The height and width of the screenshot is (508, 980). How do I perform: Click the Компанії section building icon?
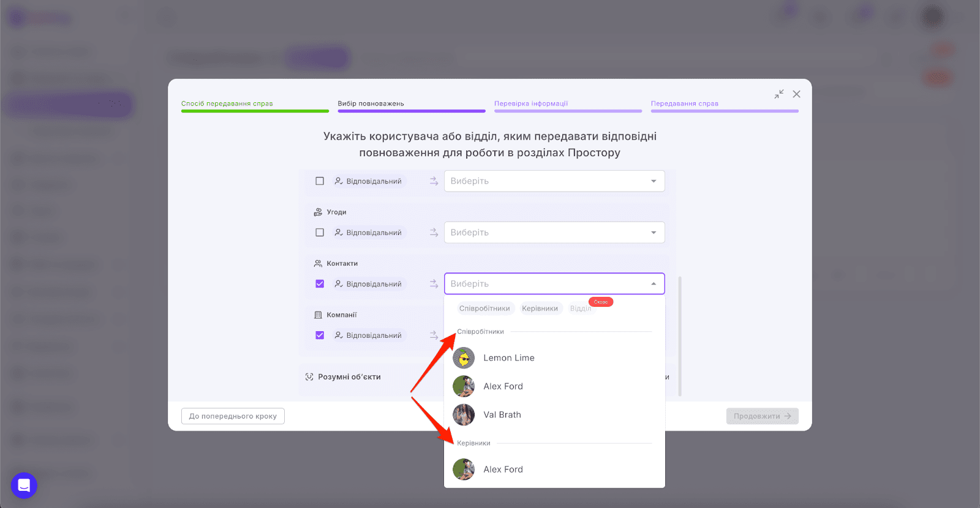318,315
